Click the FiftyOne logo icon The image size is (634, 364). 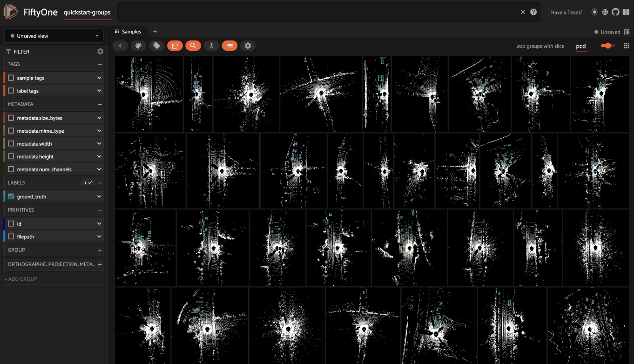(12, 12)
